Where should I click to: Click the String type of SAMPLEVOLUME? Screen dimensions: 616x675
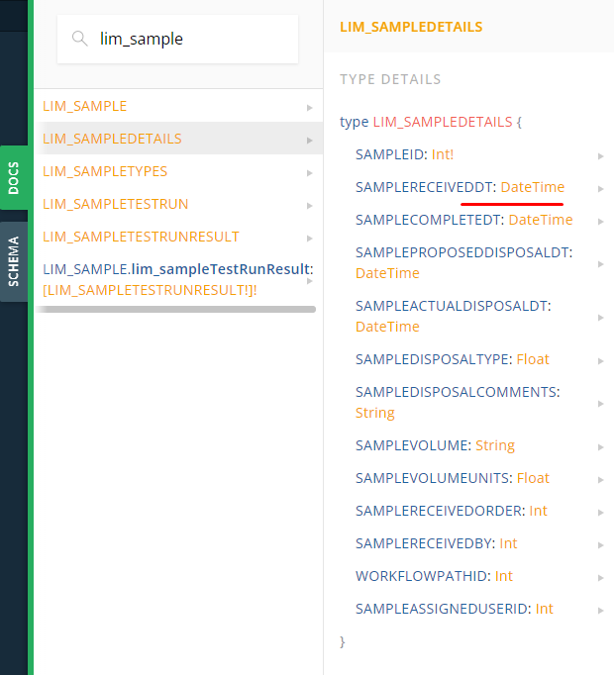[495, 445]
